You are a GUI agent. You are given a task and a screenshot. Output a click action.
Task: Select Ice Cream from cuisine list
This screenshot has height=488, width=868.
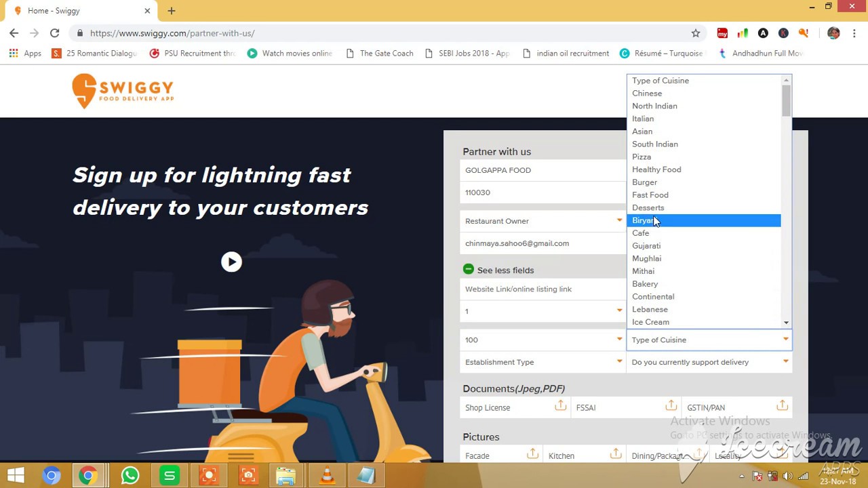tap(704, 322)
